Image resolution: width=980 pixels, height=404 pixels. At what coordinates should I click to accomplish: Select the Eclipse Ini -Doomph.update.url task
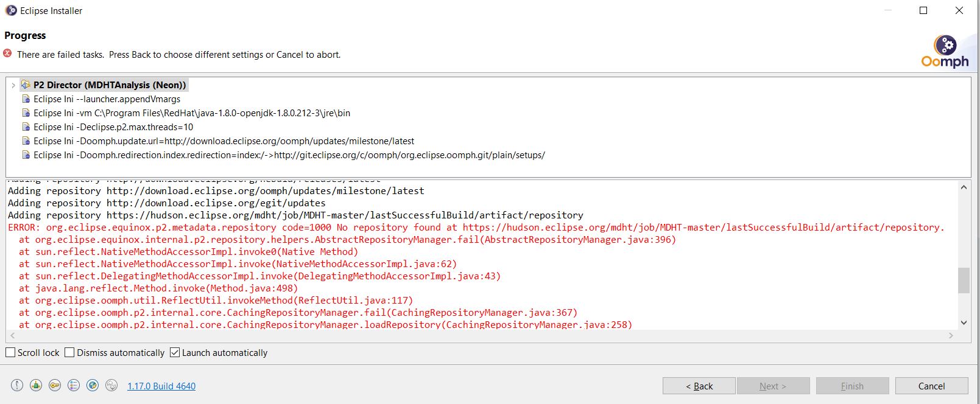pyautogui.click(x=224, y=141)
